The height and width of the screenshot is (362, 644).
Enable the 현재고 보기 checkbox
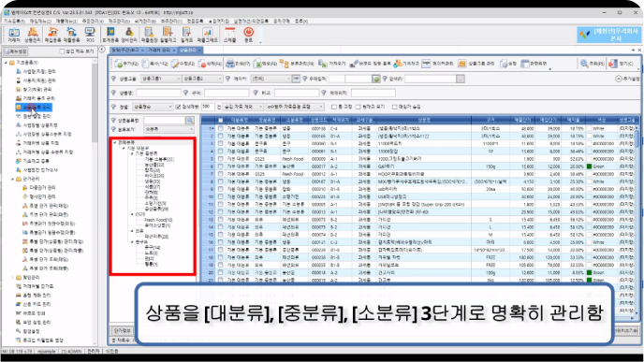[359, 107]
